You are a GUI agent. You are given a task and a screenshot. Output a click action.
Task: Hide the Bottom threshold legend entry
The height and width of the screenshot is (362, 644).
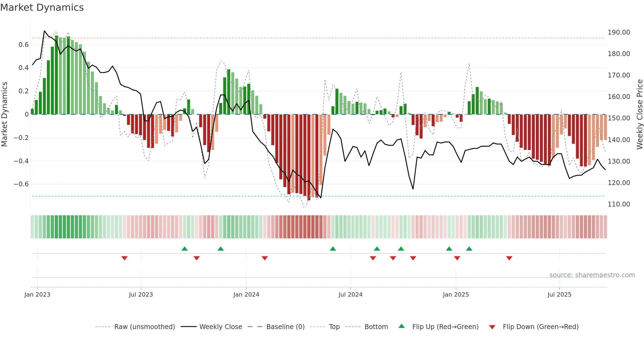367,327
